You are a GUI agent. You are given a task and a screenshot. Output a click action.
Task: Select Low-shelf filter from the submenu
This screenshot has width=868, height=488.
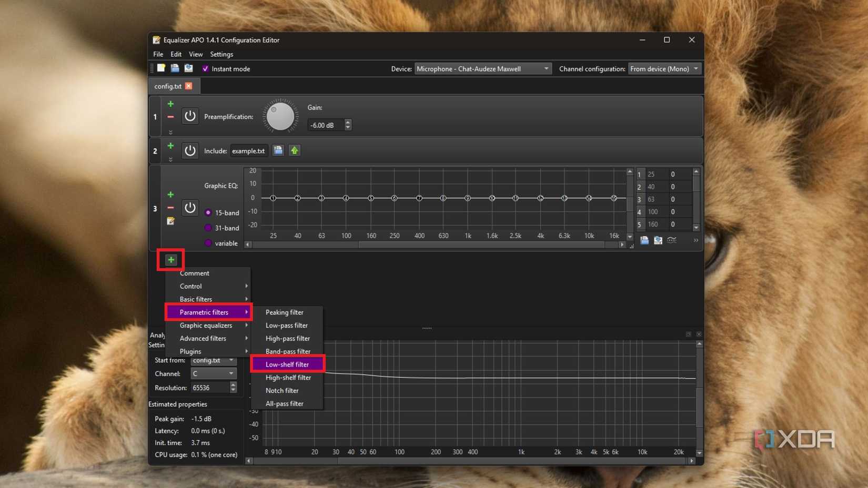coord(287,364)
